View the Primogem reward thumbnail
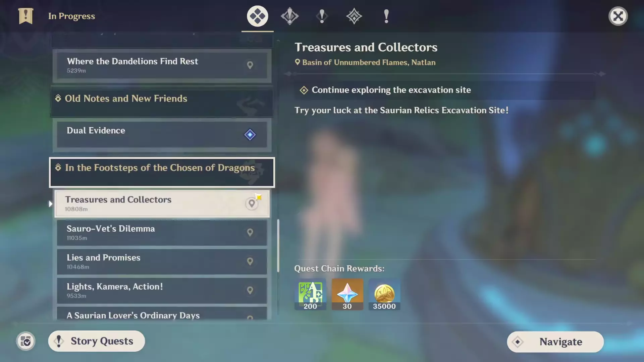This screenshot has width=644, height=362. 347,294
